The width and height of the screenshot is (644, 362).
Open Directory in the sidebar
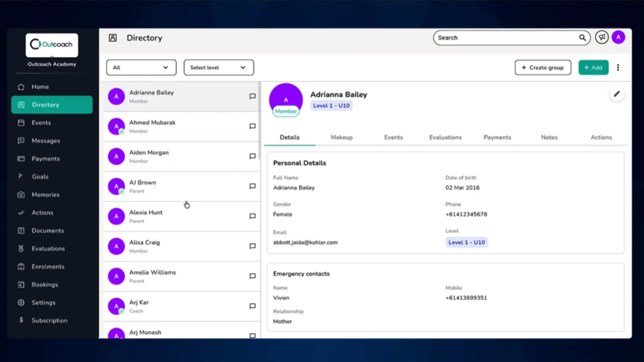52,105
